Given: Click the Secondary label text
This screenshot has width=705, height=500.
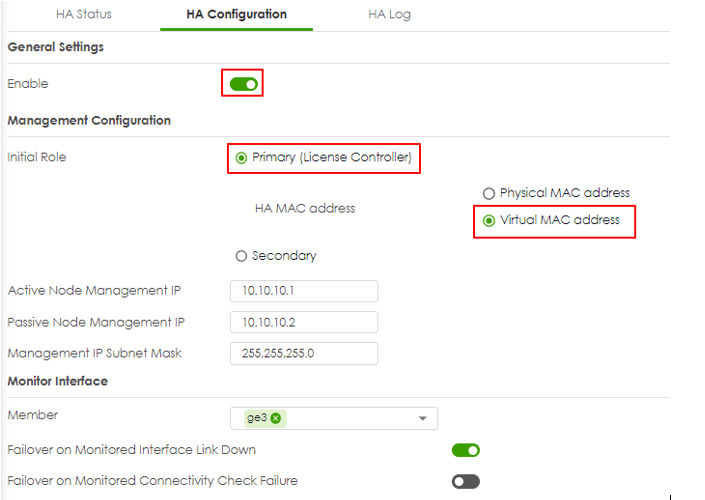Looking at the screenshot, I should (284, 256).
